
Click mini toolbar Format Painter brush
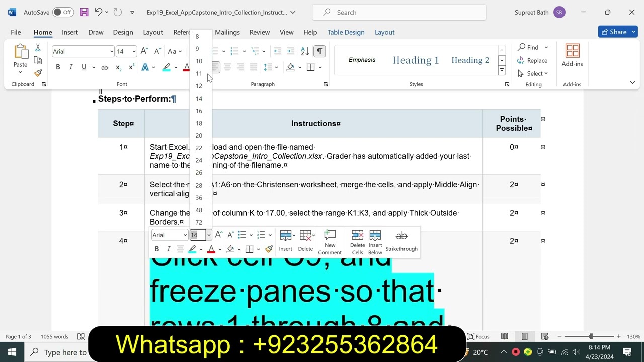click(269, 249)
